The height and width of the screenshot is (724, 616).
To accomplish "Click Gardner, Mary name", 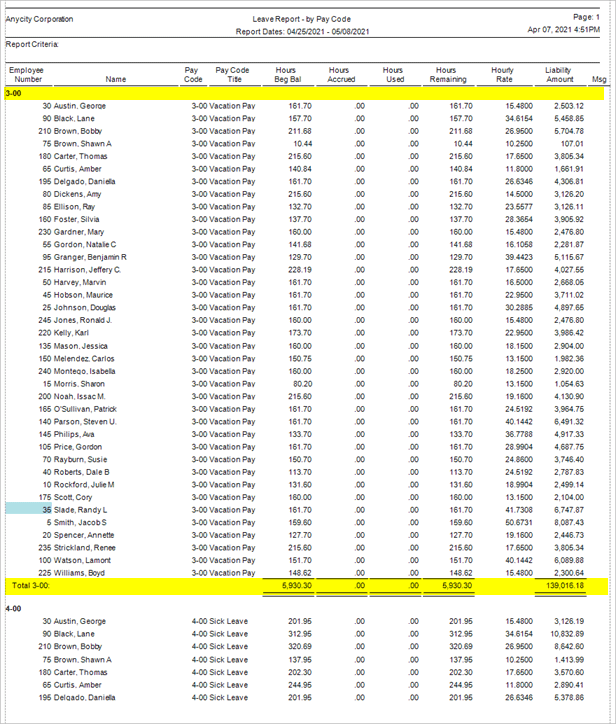I will [x=79, y=232].
